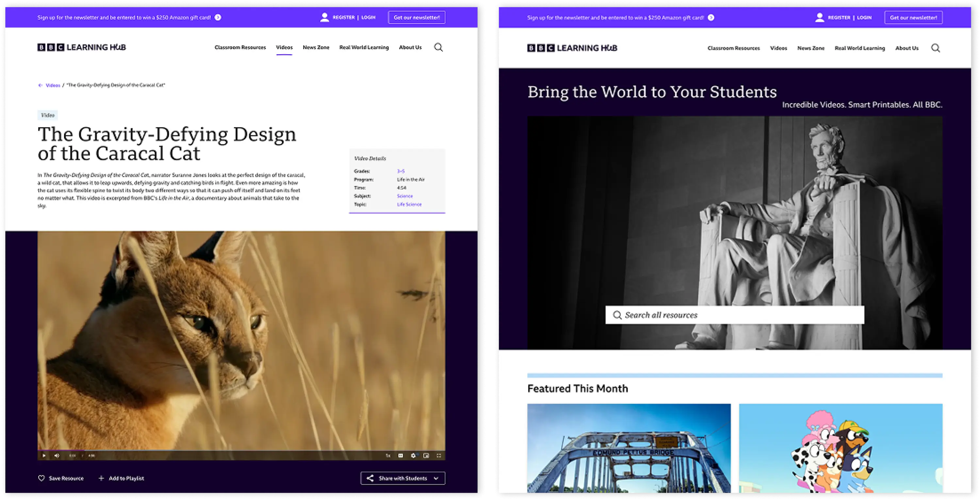The image size is (980, 500).
Task: Mute the video player volume
Action: click(57, 456)
